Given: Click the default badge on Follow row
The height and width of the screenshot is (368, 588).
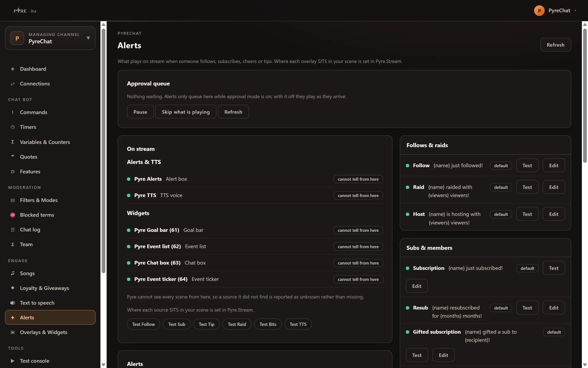Looking at the screenshot, I should pyautogui.click(x=501, y=166).
